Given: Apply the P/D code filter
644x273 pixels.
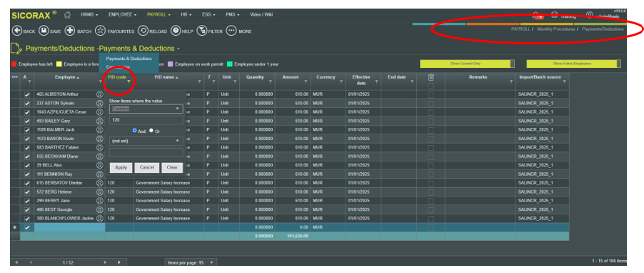Looking at the screenshot, I should (121, 167).
